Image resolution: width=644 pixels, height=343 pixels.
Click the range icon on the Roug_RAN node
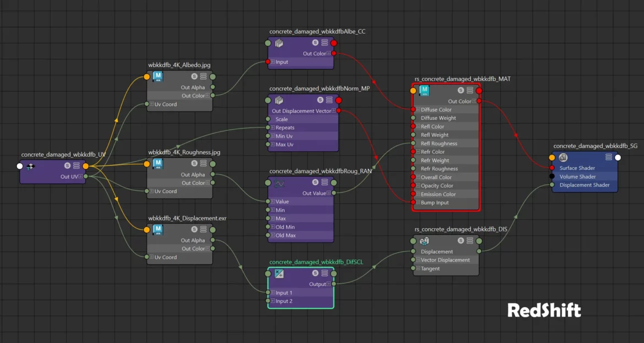(x=279, y=183)
